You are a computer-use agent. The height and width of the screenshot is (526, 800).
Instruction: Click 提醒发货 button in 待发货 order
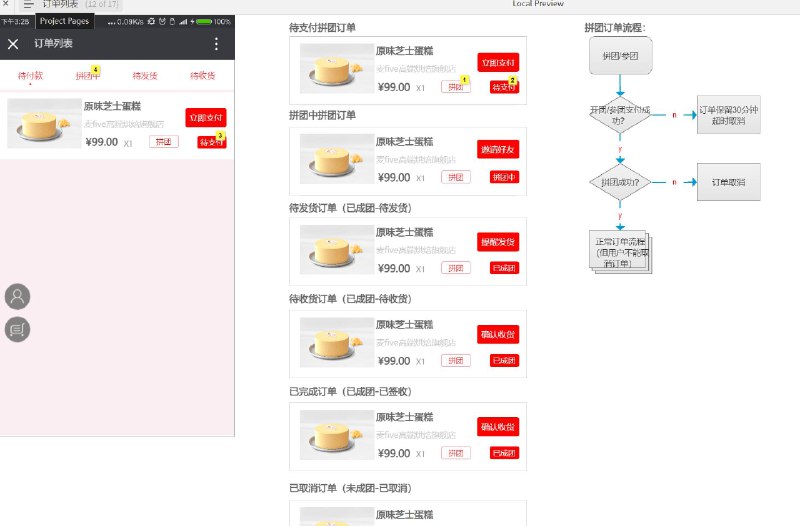click(x=498, y=242)
